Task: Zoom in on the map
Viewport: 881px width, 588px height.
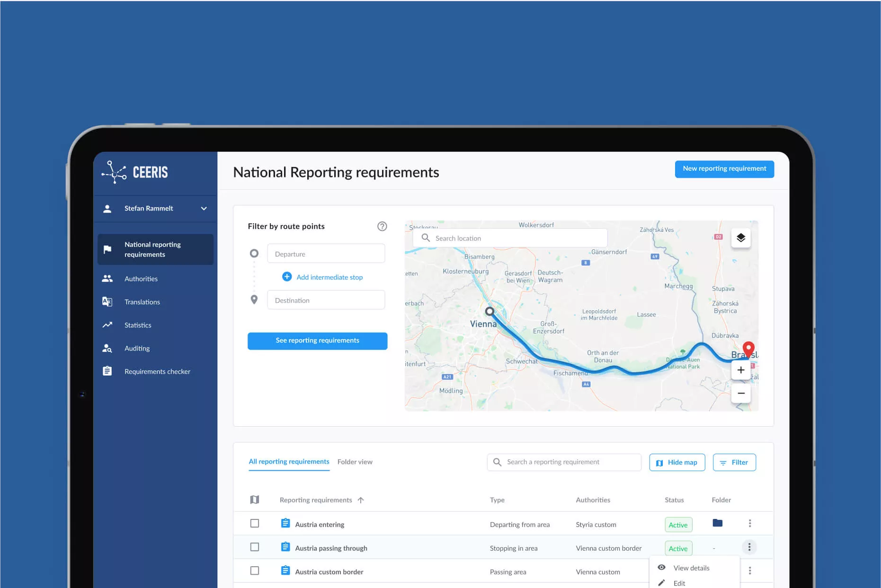Action: pos(741,370)
